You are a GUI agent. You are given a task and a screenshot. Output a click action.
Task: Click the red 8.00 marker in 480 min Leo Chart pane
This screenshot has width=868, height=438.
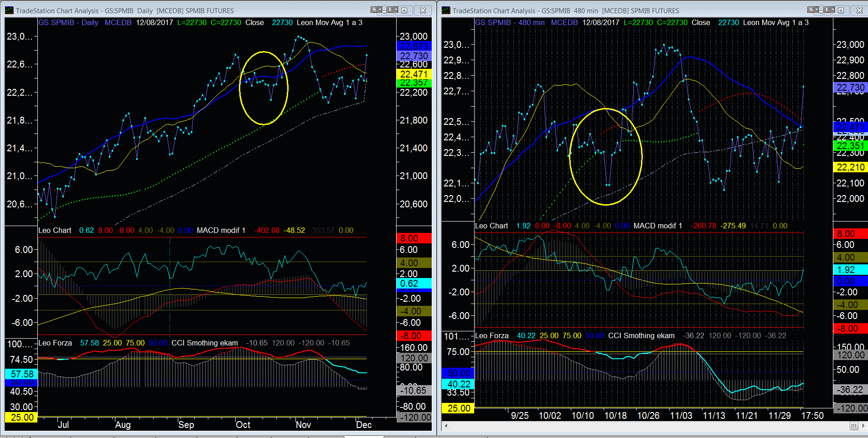pyautogui.click(x=851, y=234)
